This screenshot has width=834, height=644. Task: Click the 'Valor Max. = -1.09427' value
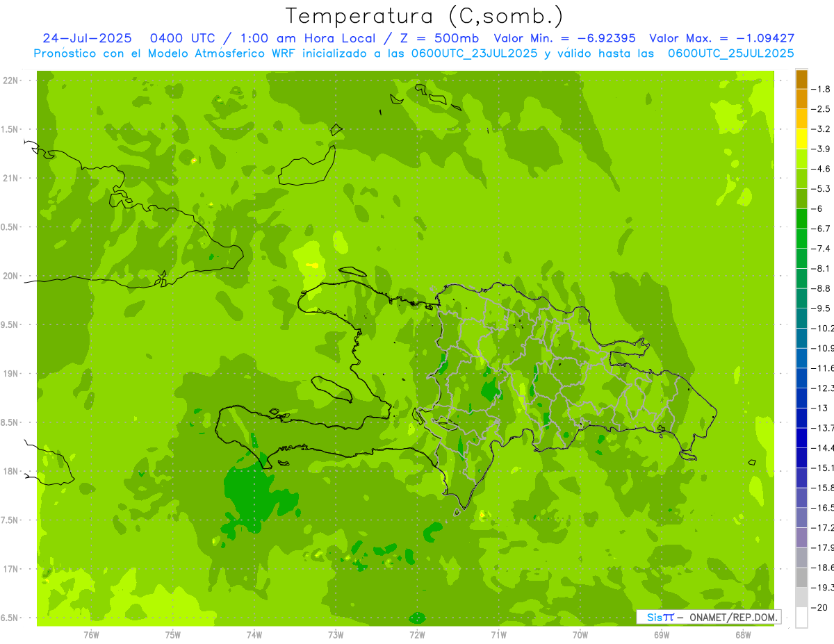click(x=721, y=38)
